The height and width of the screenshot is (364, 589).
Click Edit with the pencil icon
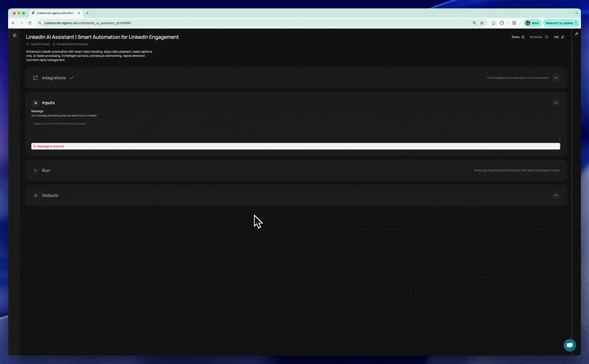coord(559,37)
